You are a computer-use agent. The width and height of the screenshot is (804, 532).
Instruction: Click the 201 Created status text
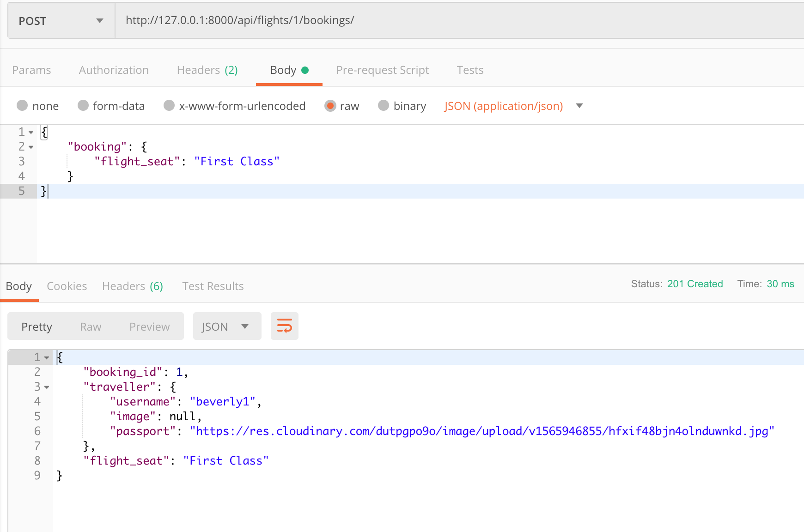click(695, 284)
